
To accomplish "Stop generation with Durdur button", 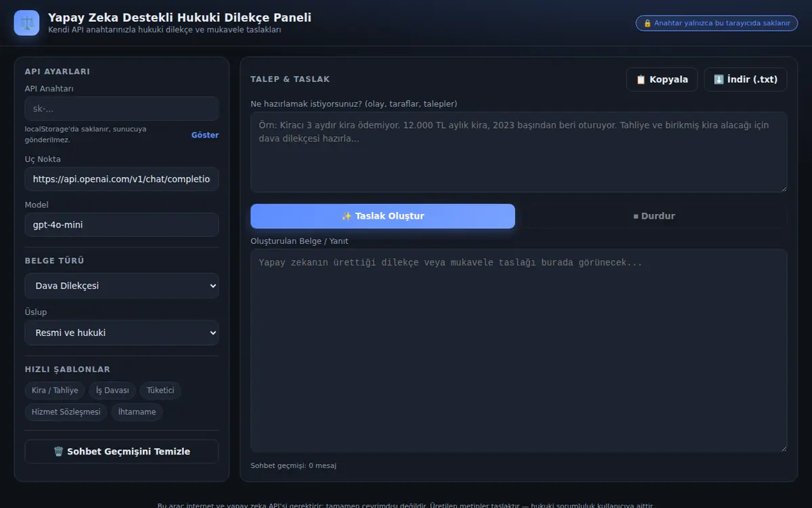I will (x=654, y=216).
